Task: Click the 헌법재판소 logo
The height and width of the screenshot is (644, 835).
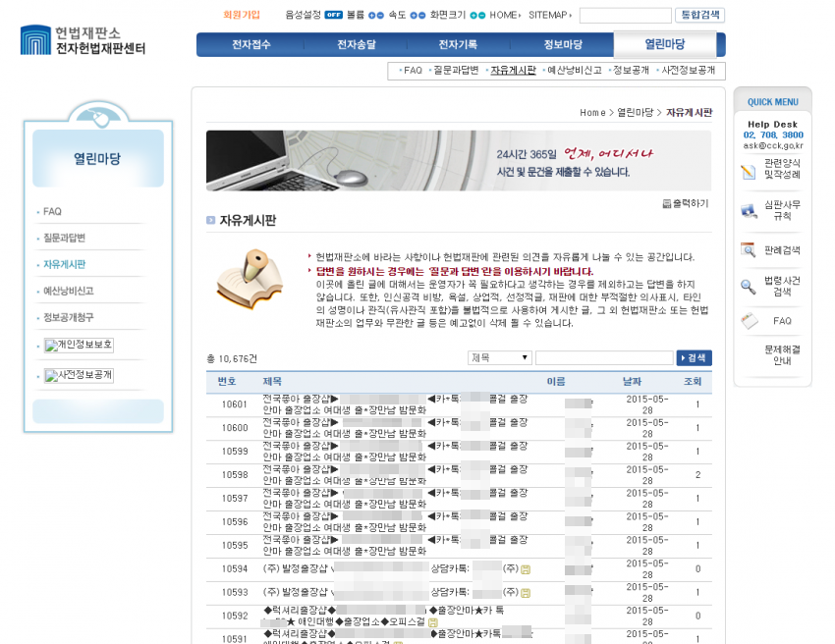Action: [x=83, y=40]
